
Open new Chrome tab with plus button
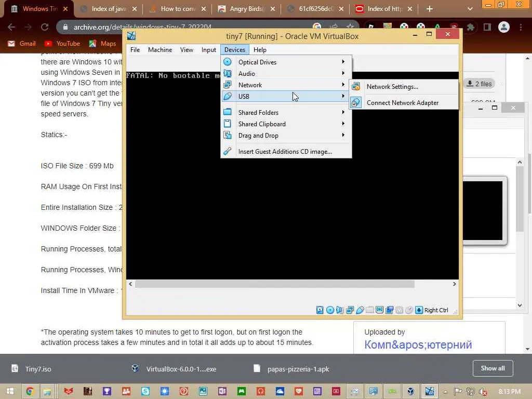point(430,9)
